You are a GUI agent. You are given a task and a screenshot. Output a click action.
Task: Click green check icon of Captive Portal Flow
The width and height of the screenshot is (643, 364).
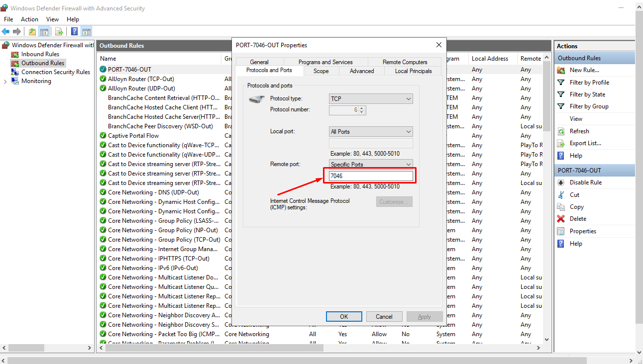(x=103, y=135)
